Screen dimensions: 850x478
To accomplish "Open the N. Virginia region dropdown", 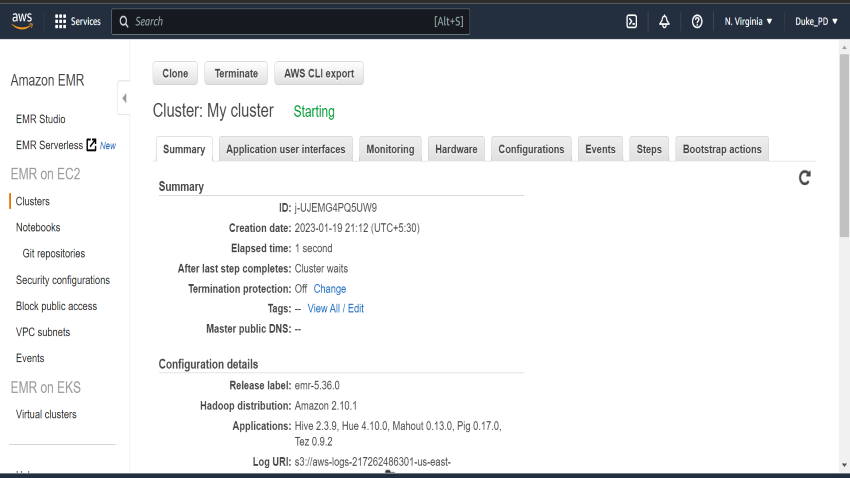I will [x=748, y=21].
